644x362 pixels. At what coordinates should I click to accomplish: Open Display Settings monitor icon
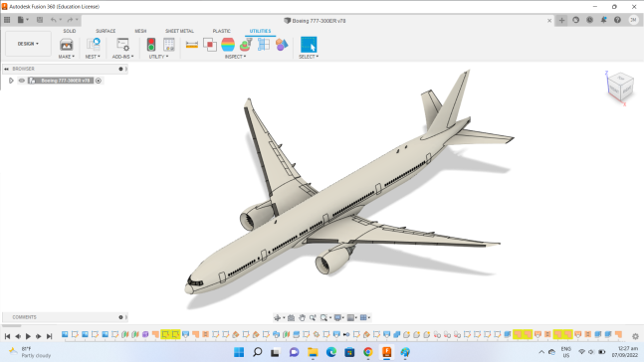[337, 317]
